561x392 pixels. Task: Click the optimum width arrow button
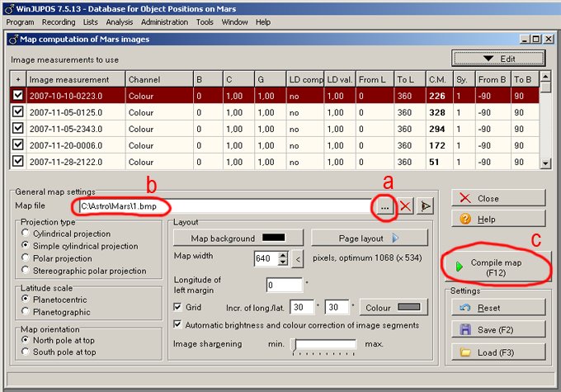(x=299, y=259)
